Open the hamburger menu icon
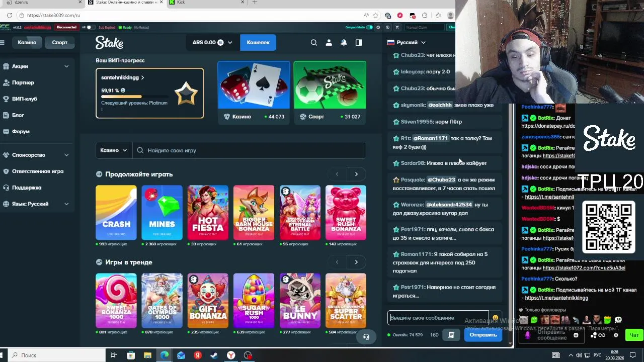This screenshot has height=362, width=644. [3, 43]
